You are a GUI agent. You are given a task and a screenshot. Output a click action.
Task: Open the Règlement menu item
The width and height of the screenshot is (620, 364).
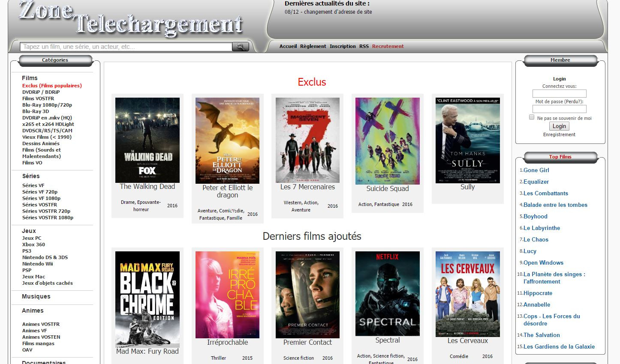point(313,46)
